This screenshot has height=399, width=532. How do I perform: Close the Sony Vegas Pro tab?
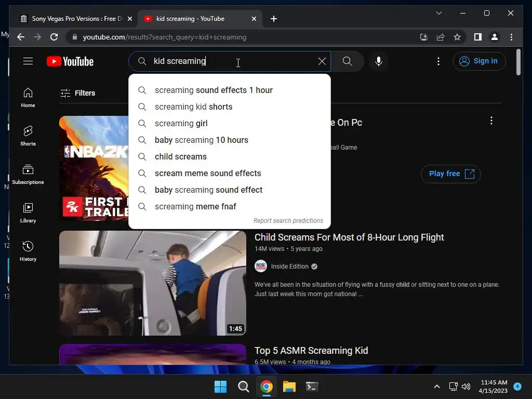(x=129, y=19)
